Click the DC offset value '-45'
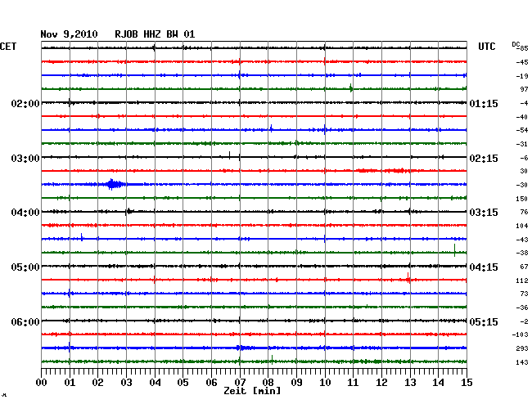 [522, 62]
